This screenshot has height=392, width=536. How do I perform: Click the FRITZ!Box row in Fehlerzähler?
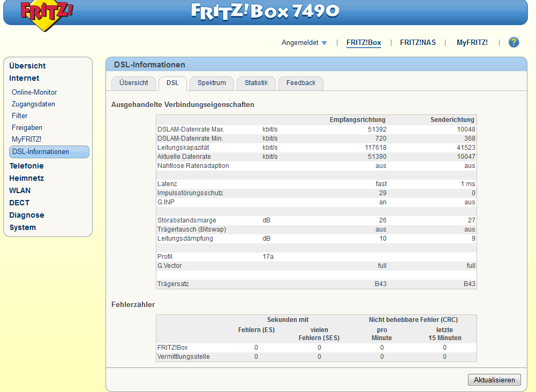(x=316, y=348)
